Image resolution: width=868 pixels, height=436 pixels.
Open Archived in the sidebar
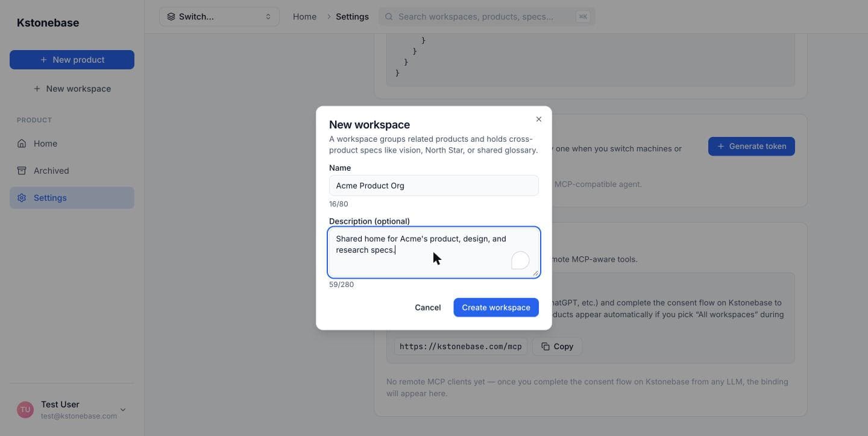72,171
